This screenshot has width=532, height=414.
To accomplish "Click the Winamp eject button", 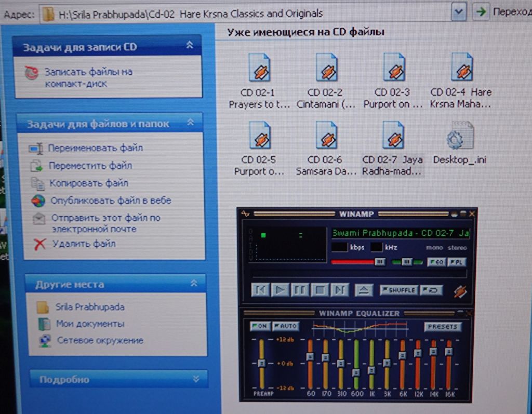I will pyautogui.click(x=364, y=290).
